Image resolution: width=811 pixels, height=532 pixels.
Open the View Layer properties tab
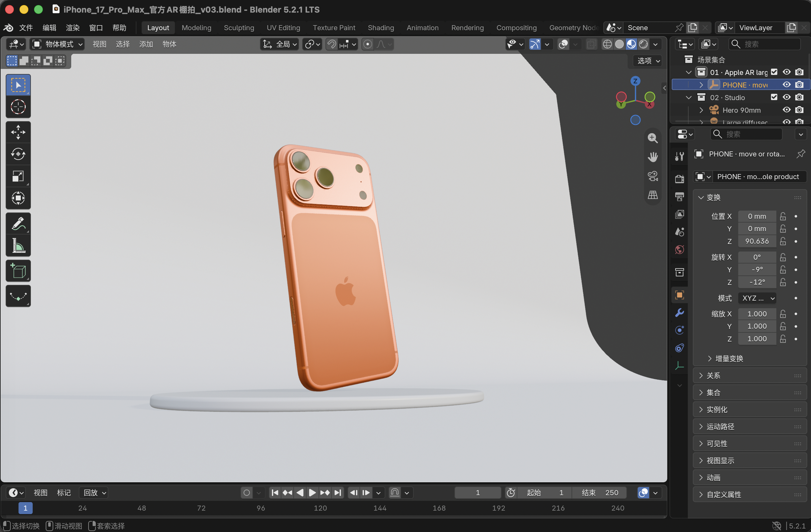click(680, 214)
